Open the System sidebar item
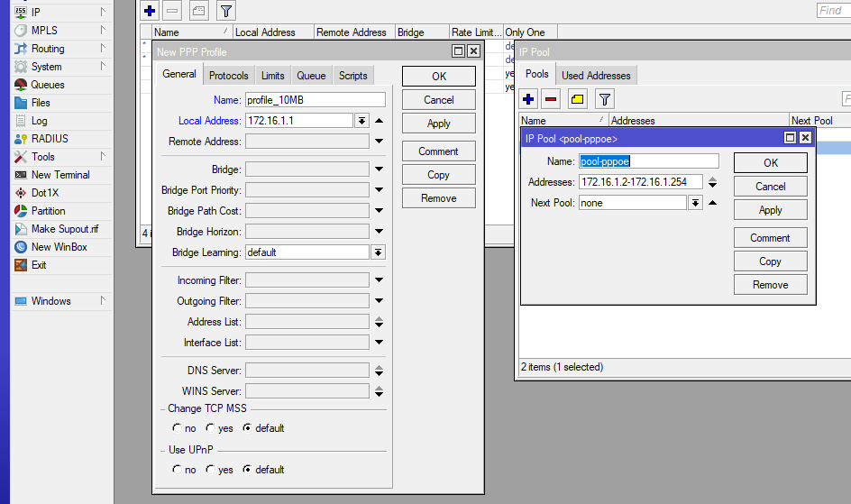 coord(46,67)
